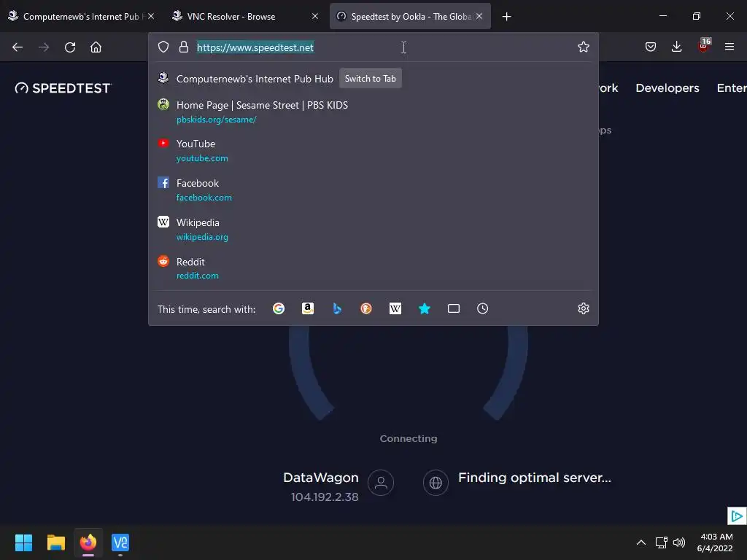The width and height of the screenshot is (747, 560).
Task: Open Developers menu on Speedtest site
Action: coord(667,88)
